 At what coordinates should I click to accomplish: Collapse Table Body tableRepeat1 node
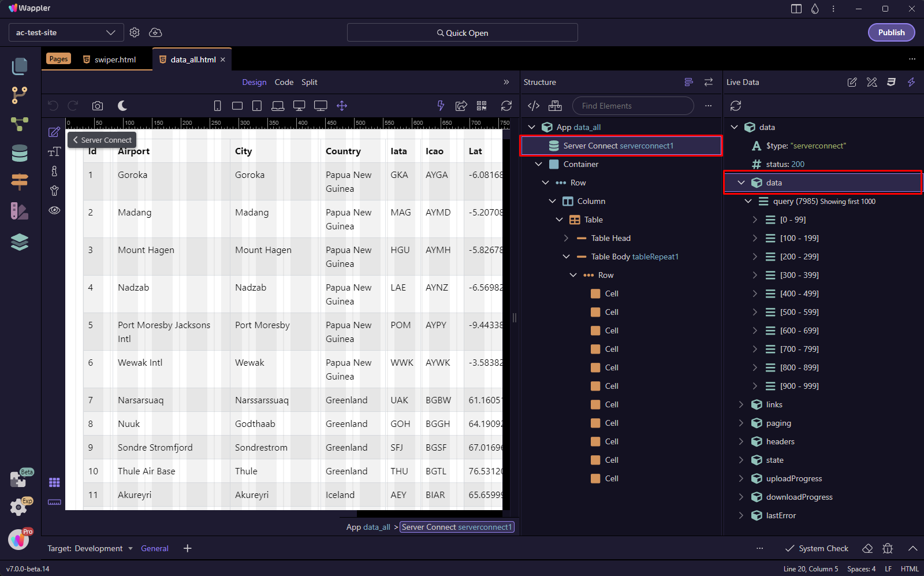tap(567, 257)
